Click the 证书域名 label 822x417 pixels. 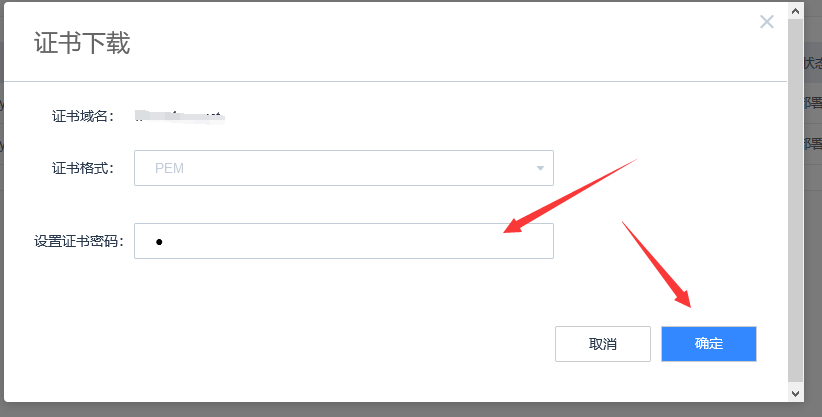83,116
